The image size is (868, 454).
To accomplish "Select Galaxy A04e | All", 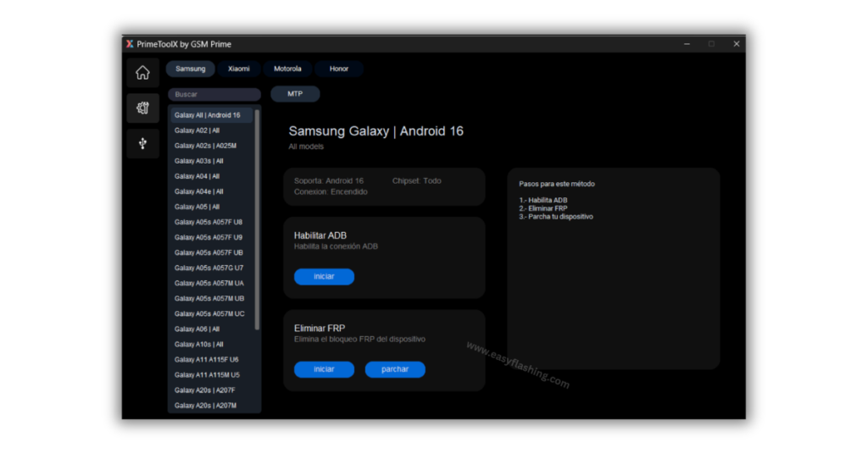I will tap(211, 192).
